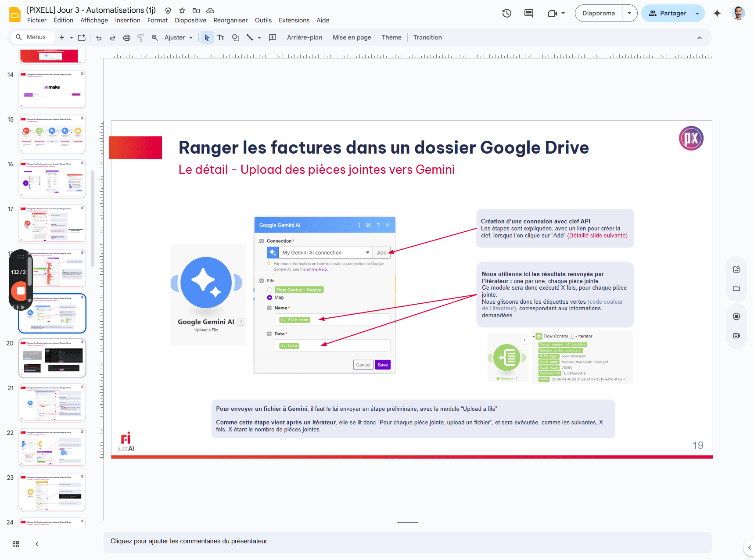
Task: Select the Map radio option
Action: 269,298
